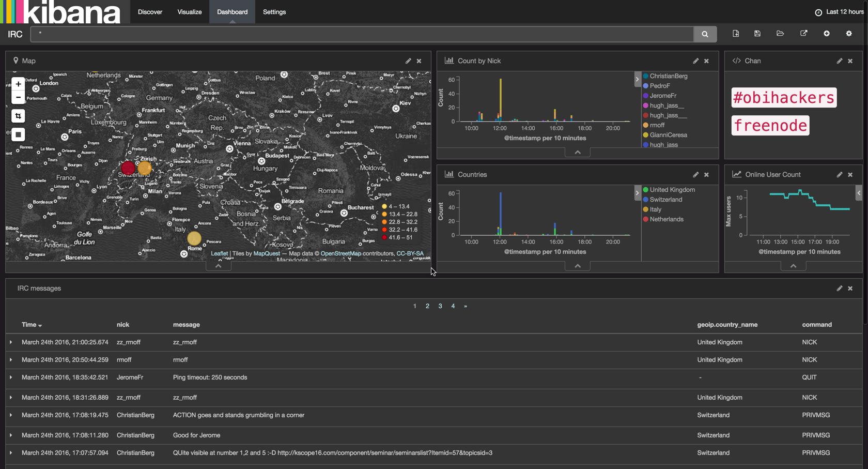Share the dashboard

[x=804, y=34]
